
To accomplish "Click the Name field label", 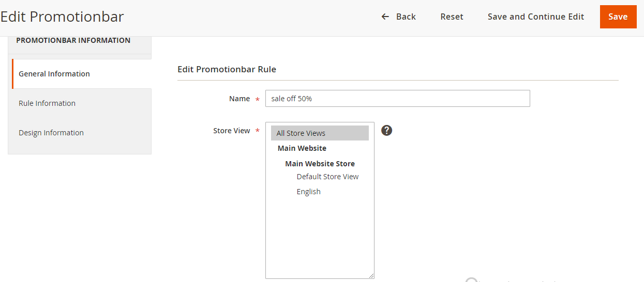I will click(x=239, y=99).
